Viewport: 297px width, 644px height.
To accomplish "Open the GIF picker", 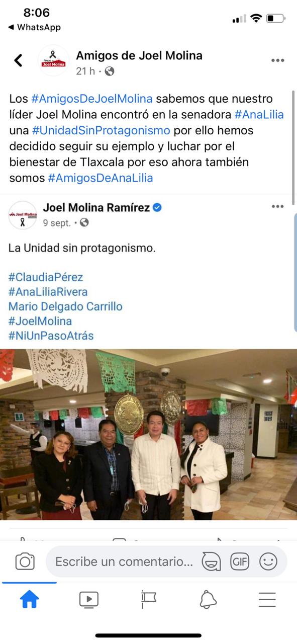I will click(240, 561).
